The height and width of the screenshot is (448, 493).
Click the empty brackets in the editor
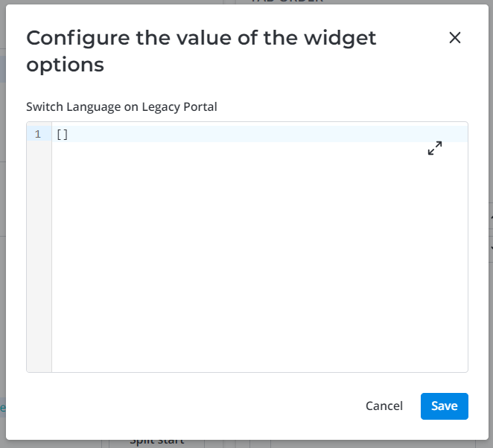tap(62, 135)
